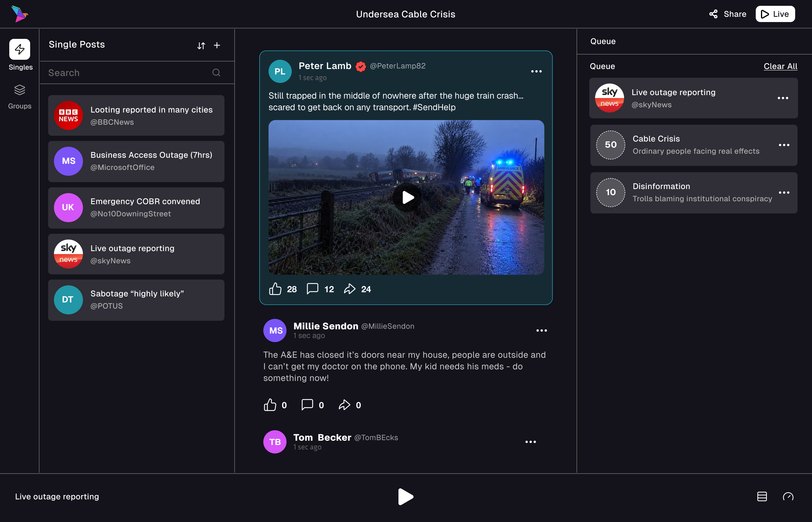Screen dimensions: 812x522
Task: Click Tom Becker's TB avatar
Action: [x=275, y=442]
